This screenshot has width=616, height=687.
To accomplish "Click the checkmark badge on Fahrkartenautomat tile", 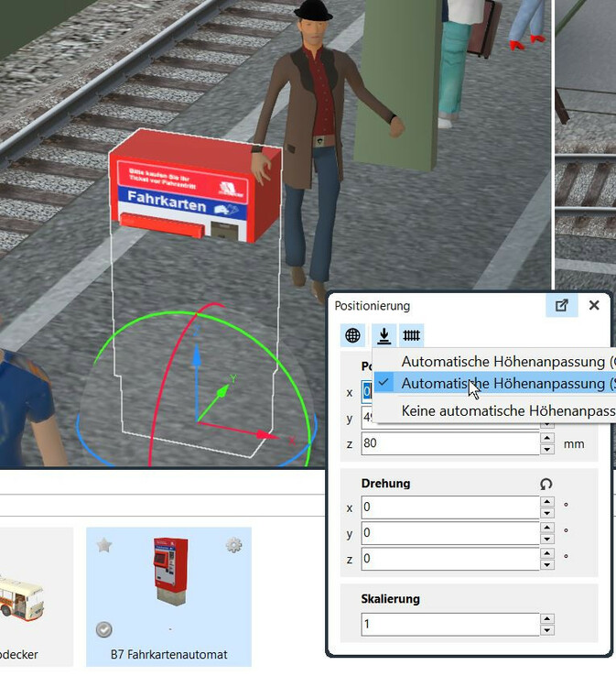I will tap(104, 629).
